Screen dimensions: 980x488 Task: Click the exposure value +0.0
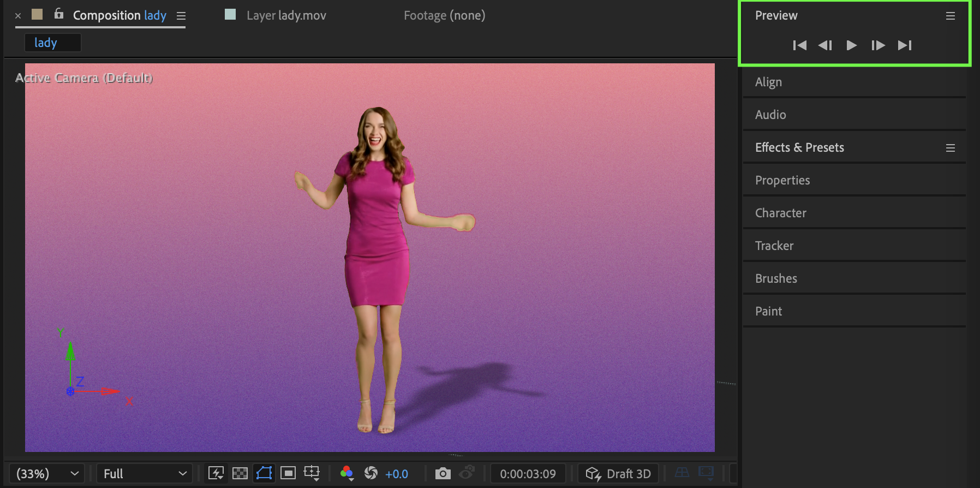point(397,474)
